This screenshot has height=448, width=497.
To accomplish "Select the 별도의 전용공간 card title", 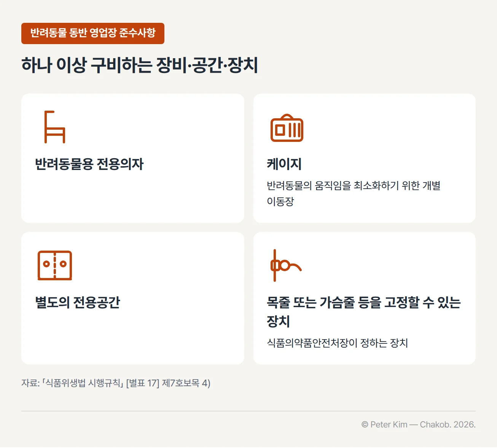I will click(x=78, y=302).
